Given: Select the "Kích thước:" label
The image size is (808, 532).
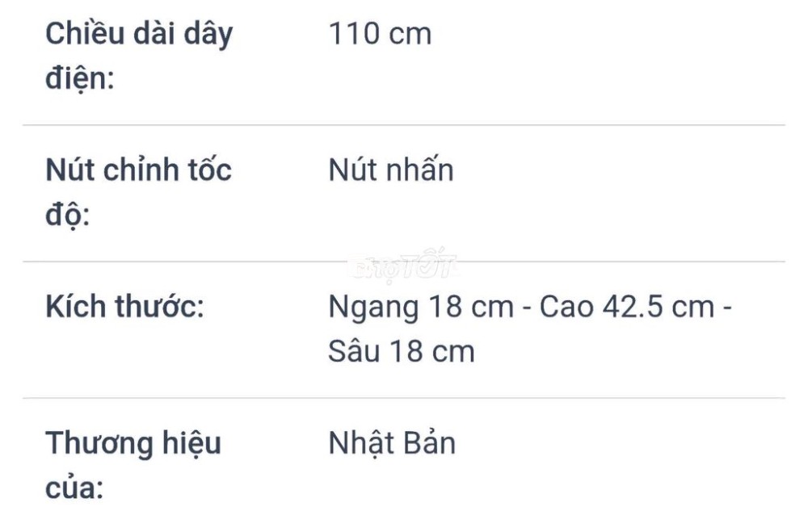Looking at the screenshot, I should (x=124, y=307).
